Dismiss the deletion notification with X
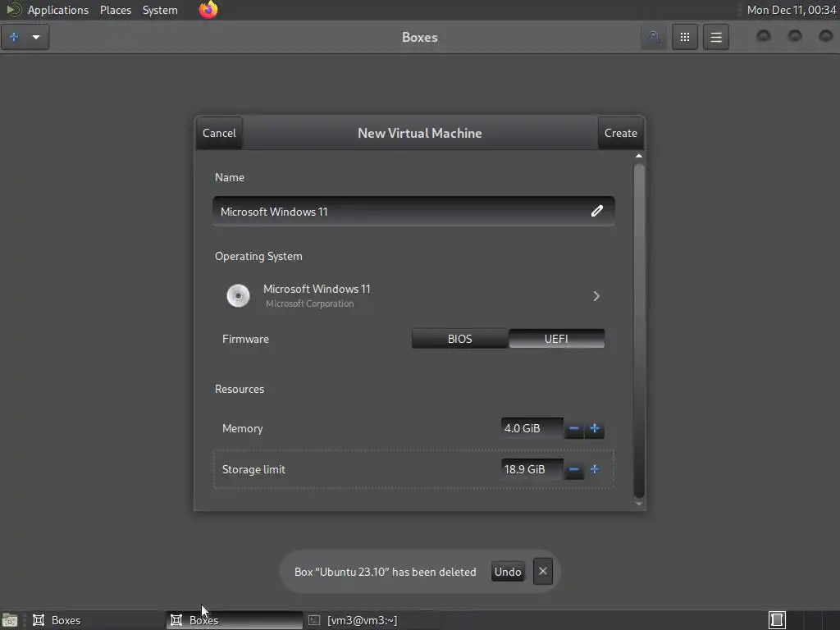 click(x=543, y=571)
